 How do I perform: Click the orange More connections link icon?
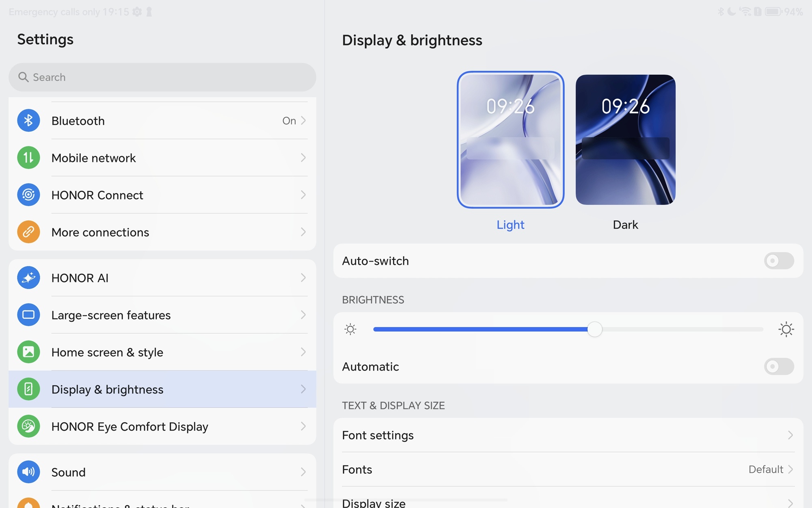tap(28, 232)
